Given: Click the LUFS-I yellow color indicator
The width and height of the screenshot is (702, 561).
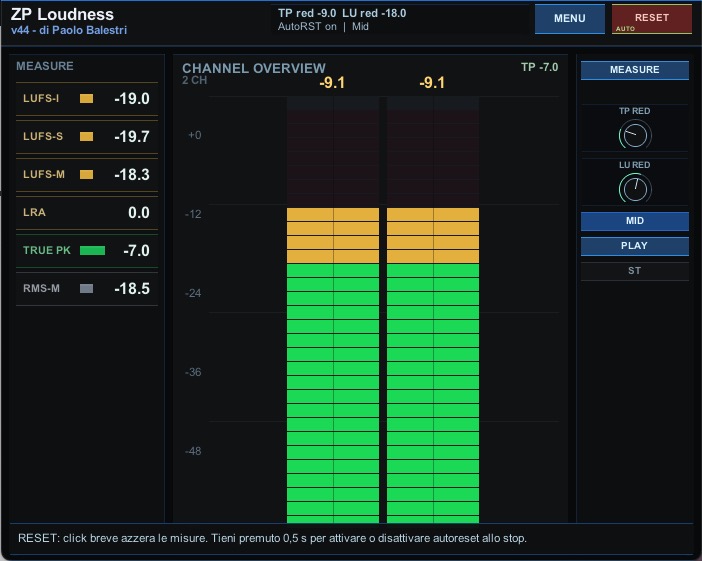Looking at the screenshot, I should coord(86,98).
